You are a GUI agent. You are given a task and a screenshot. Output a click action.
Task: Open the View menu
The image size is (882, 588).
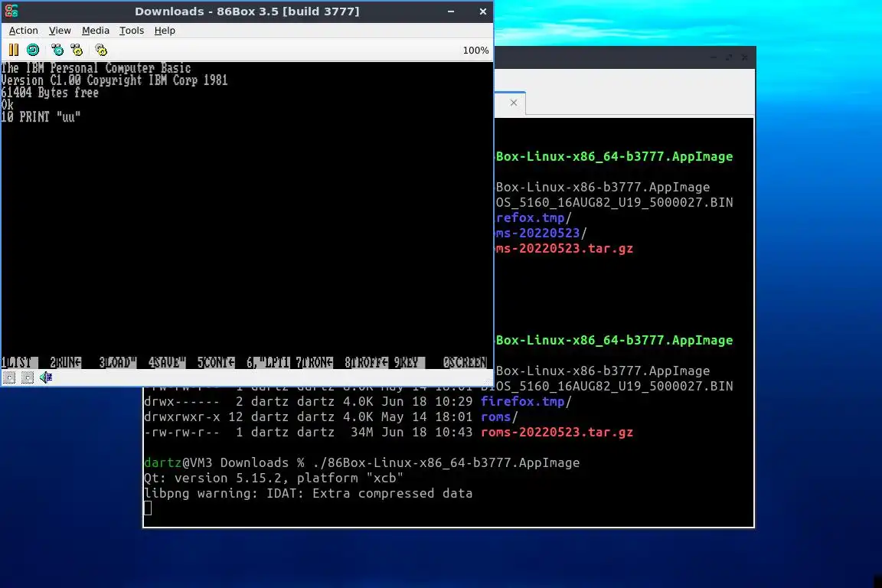60,31
